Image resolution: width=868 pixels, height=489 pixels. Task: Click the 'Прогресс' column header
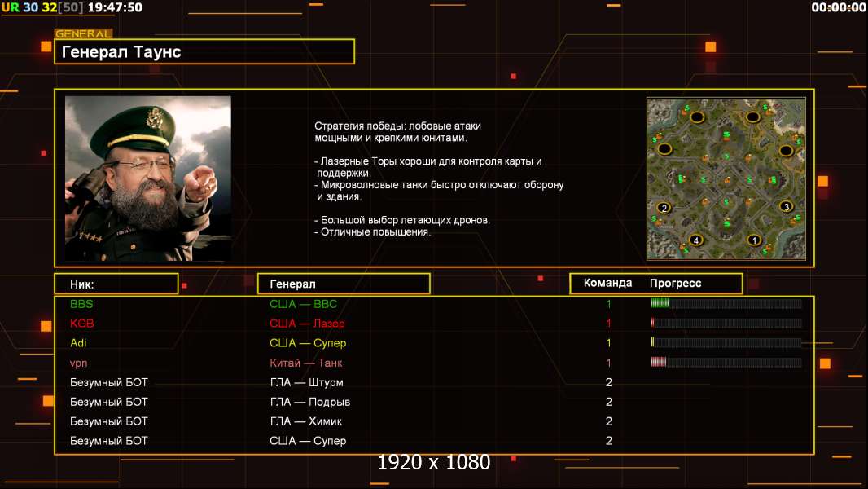point(675,283)
